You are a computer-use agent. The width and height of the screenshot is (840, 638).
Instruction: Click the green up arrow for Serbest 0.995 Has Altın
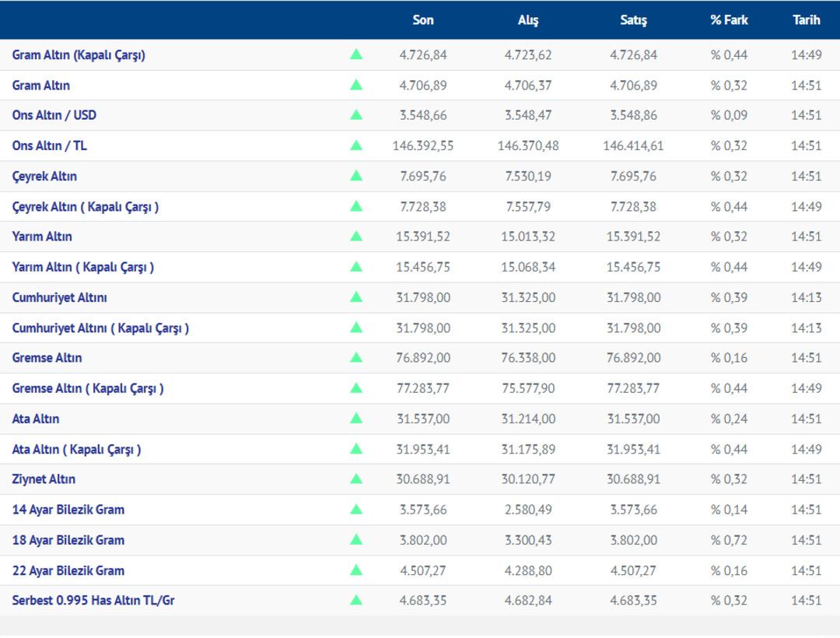356,600
